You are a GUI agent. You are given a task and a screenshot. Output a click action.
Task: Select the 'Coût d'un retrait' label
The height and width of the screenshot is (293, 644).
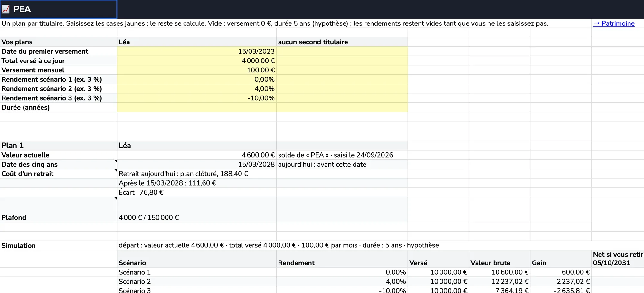tap(58, 174)
